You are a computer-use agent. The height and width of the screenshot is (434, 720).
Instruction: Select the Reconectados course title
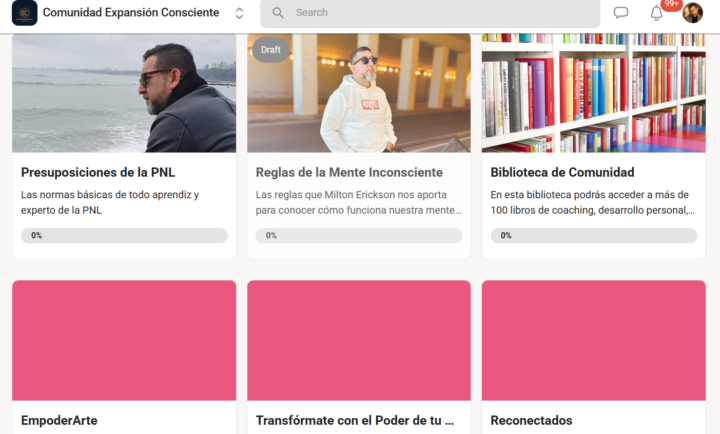(x=531, y=420)
